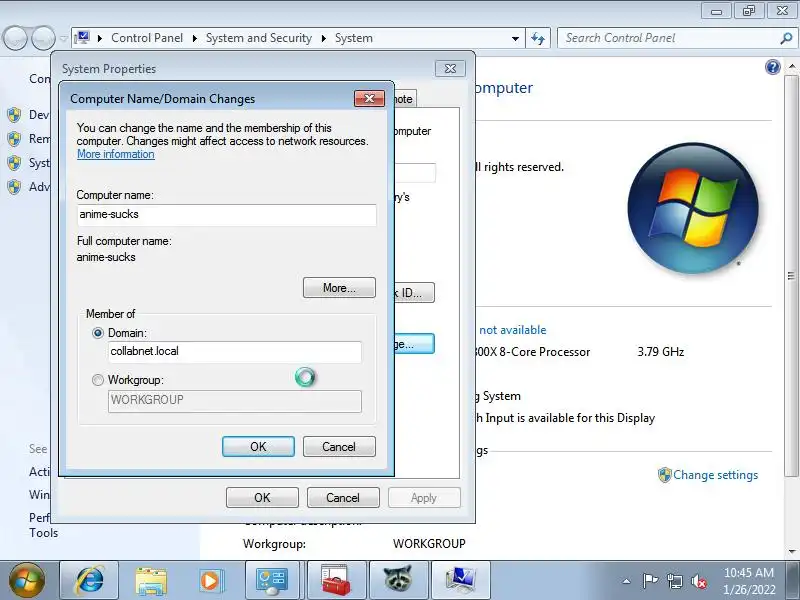Click the scrollbar down arrow
Viewport: 800px width, 600px height.
[791, 551]
